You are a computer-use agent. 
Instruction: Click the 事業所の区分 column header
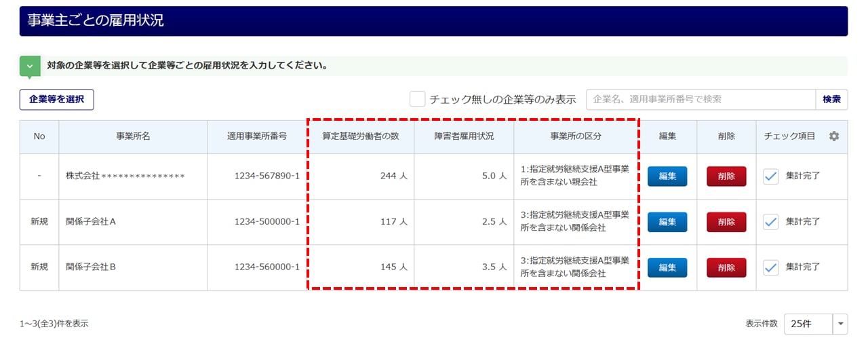click(x=576, y=136)
